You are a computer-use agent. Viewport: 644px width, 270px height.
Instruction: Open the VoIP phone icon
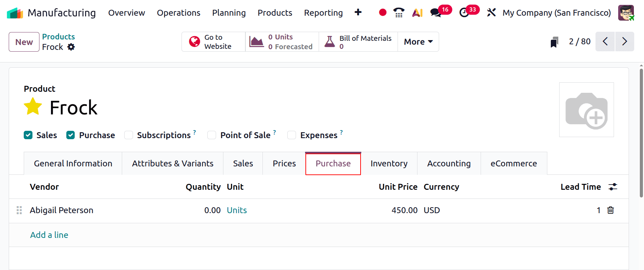click(x=399, y=13)
